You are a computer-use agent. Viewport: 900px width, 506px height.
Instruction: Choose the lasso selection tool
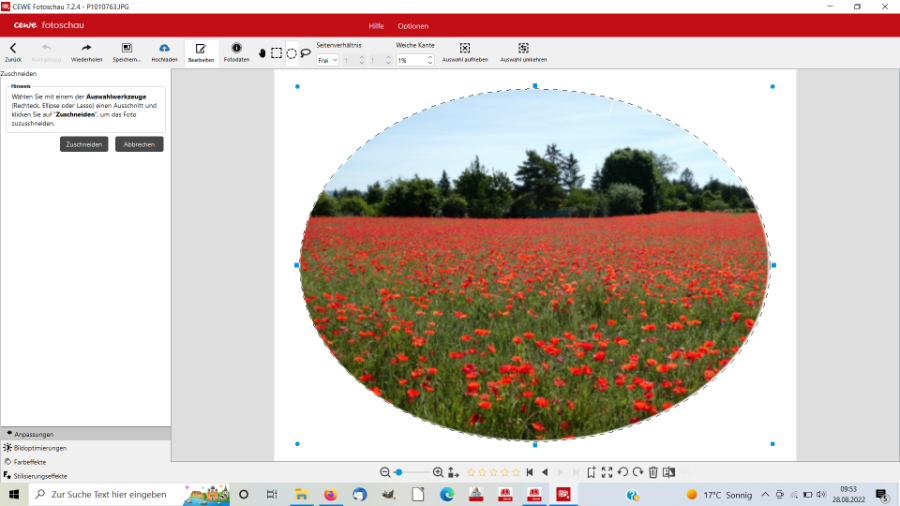[x=306, y=53]
